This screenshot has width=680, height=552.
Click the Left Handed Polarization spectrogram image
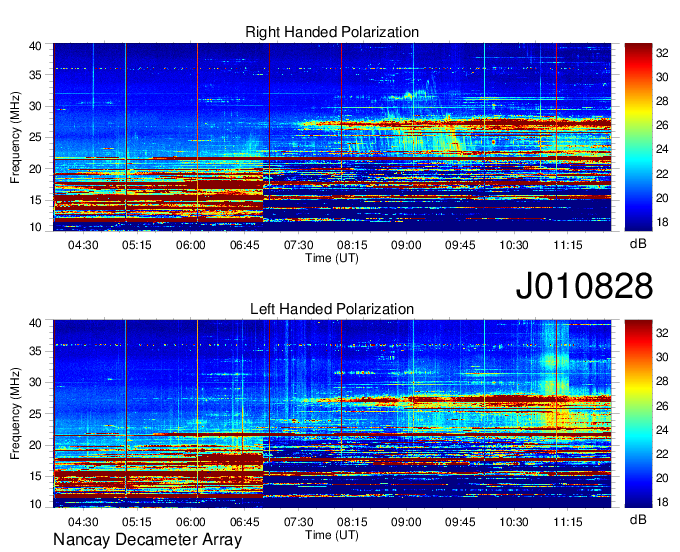tap(332, 414)
